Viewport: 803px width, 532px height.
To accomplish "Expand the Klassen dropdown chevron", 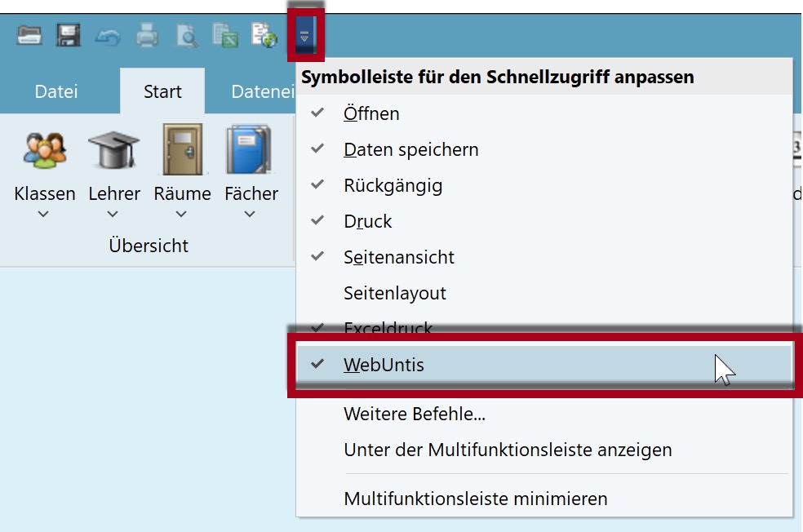I will (x=44, y=214).
